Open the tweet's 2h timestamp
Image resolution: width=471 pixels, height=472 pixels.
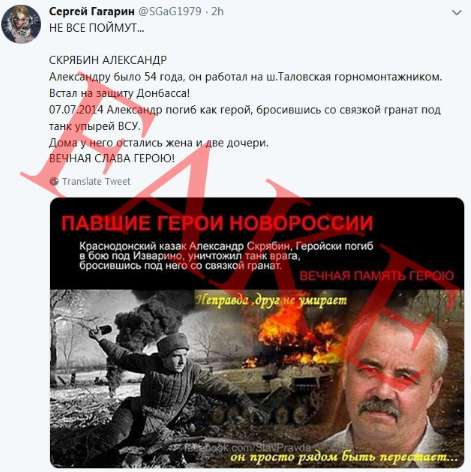click(x=217, y=11)
